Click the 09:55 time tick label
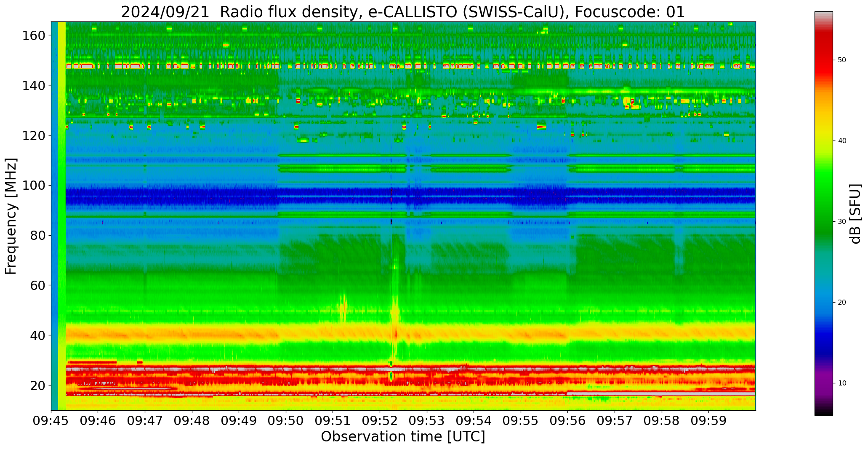The height and width of the screenshot is (449, 868). pos(521,420)
